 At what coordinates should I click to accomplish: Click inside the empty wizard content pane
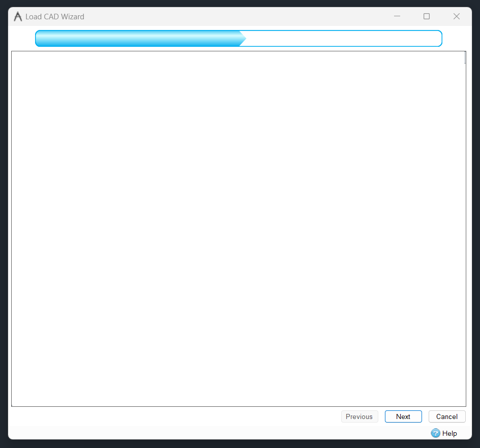tap(239, 229)
